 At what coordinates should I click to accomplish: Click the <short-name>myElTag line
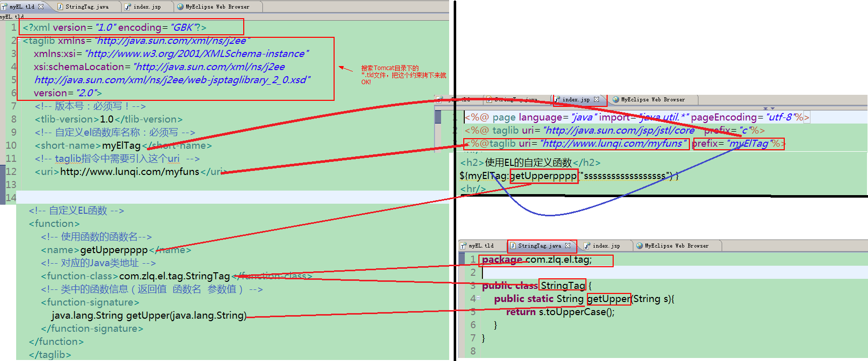(x=123, y=145)
